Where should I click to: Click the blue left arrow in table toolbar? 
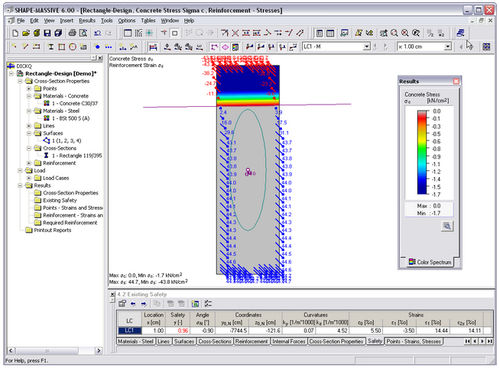coord(133,303)
